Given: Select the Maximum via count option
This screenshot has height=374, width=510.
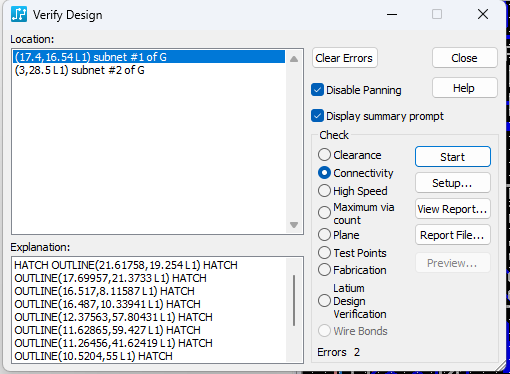Looking at the screenshot, I should coord(324,213).
